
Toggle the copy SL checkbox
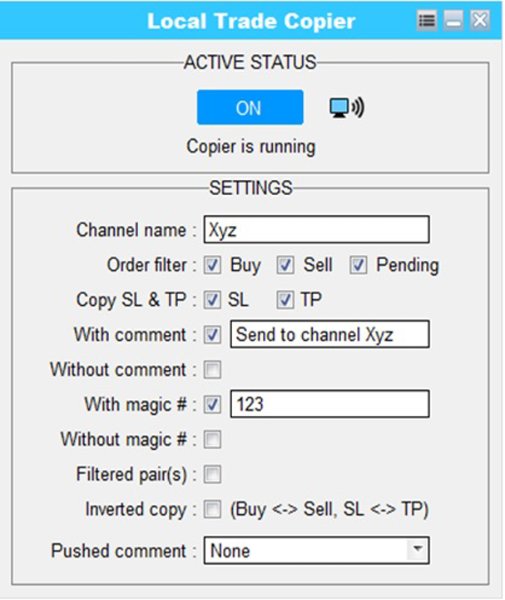212,300
